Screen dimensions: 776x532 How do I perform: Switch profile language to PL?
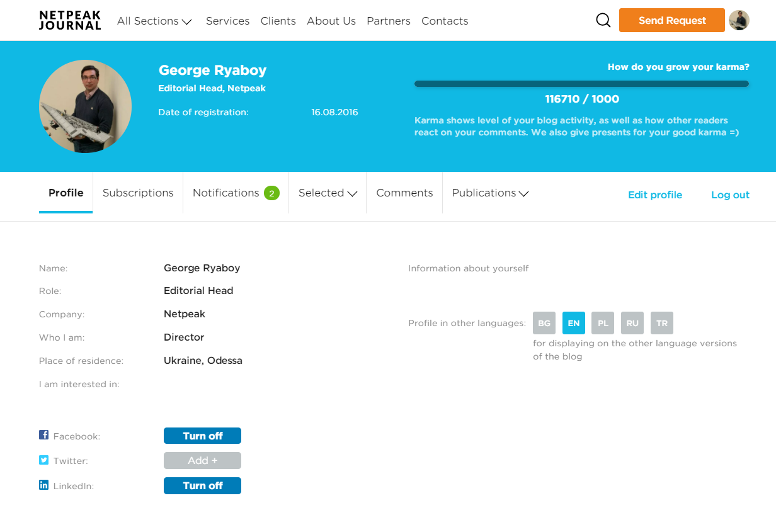click(x=603, y=323)
